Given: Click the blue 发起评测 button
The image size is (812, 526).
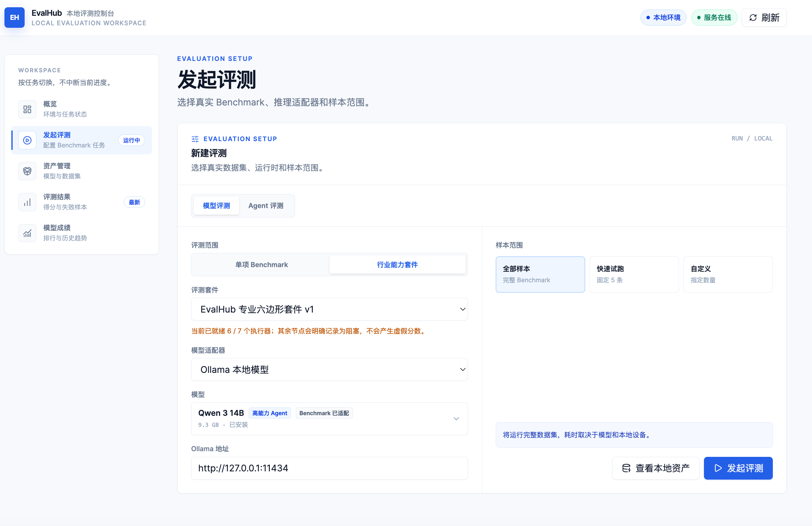Looking at the screenshot, I should click(738, 468).
